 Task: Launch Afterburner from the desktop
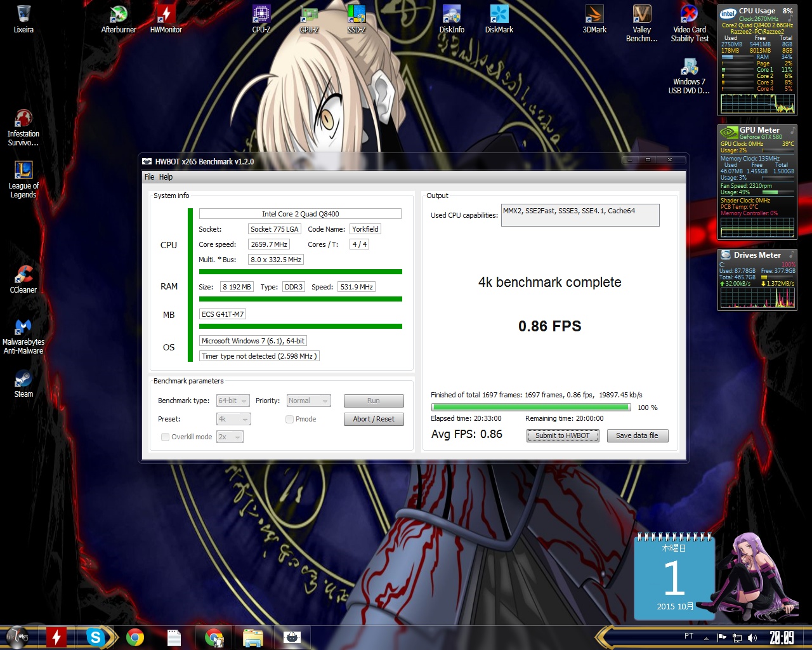point(119,18)
